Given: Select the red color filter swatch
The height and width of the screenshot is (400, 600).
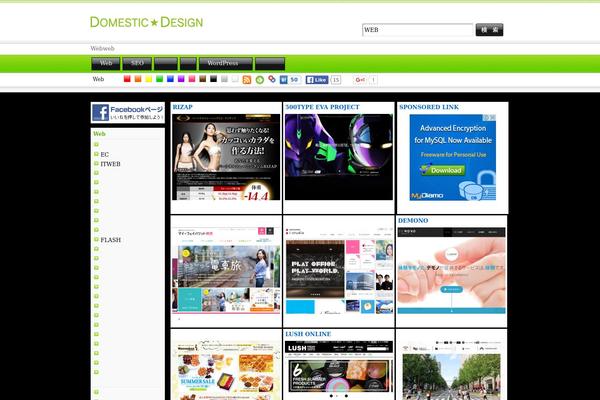Looking at the screenshot, I should [127, 79].
